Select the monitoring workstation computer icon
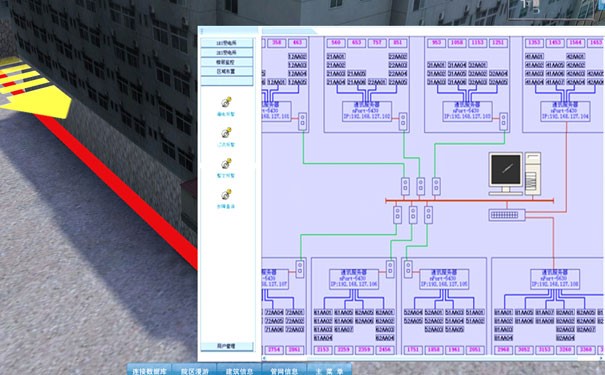Viewport: 605px width, 375px height. [515, 174]
